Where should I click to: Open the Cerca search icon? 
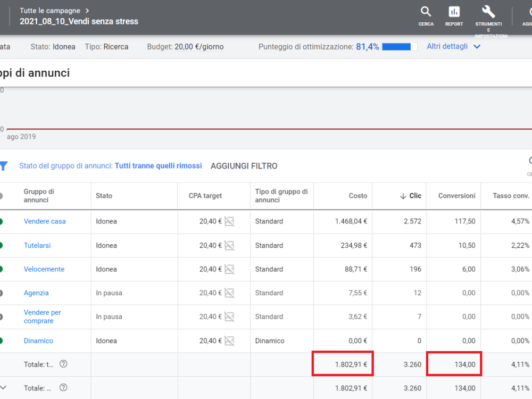[426, 12]
